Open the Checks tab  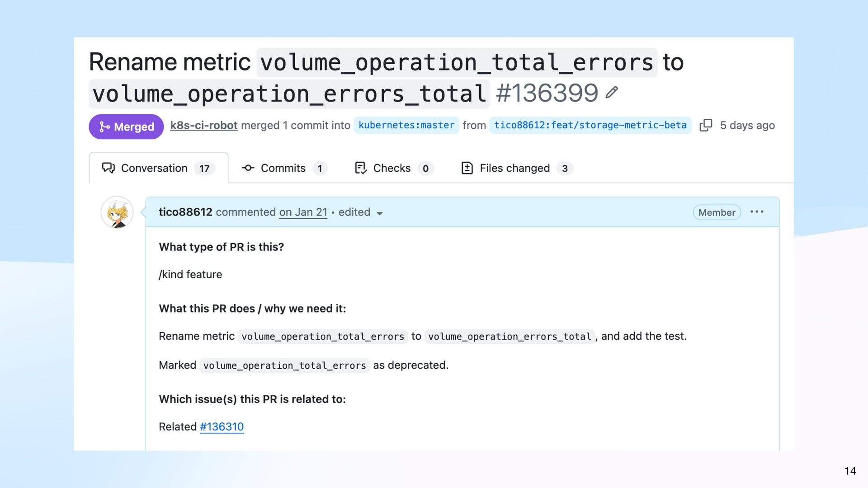tap(392, 168)
